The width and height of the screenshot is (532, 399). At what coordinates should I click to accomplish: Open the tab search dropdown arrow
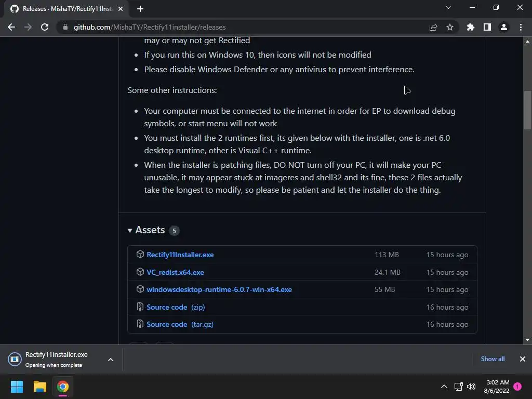pos(448,7)
